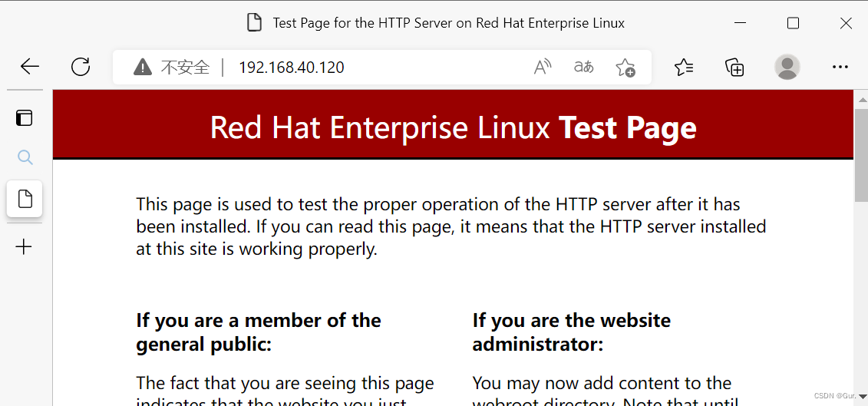Go back with the browser back arrow

[x=30, y=67]
